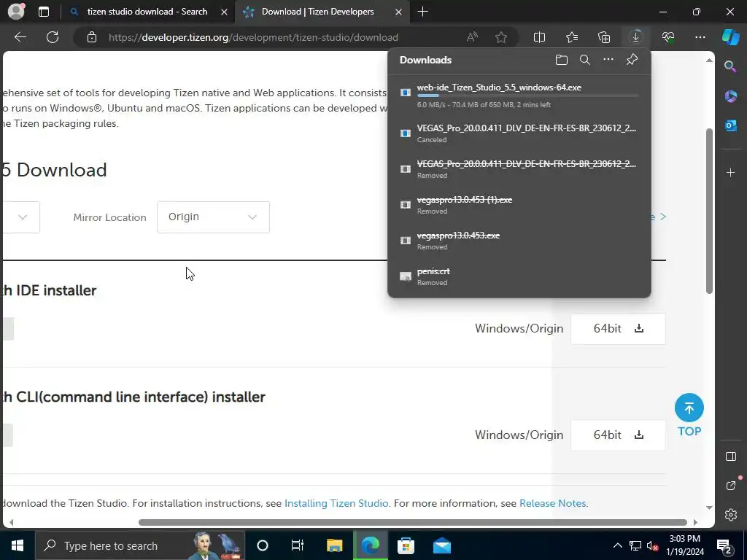747x560 pixels.
Task: Open the profile avatar icon
Action: click(16, 12)
